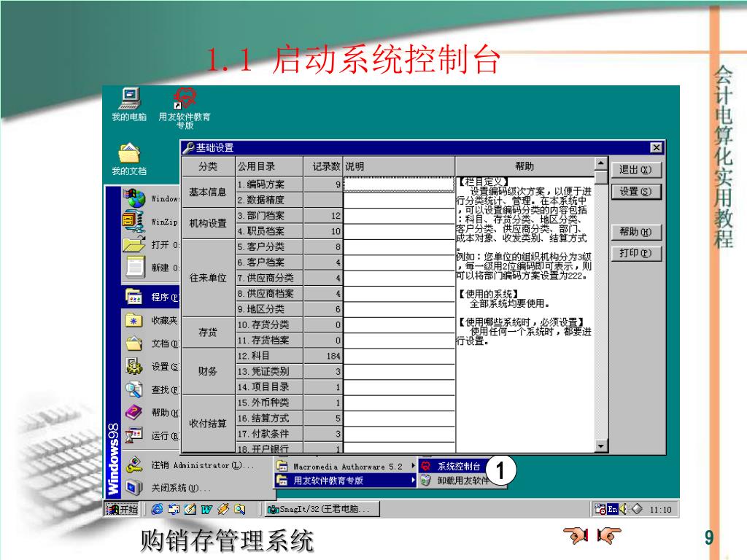
Task: Click the 公用目录 column header
Action: tap(269, 166)
